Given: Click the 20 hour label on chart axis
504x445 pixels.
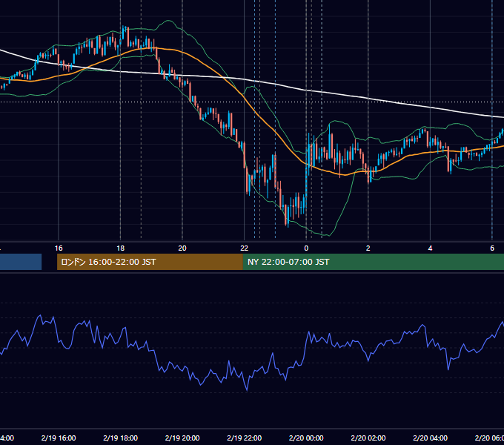Looking at the screenshot, I should pos(182,248).
